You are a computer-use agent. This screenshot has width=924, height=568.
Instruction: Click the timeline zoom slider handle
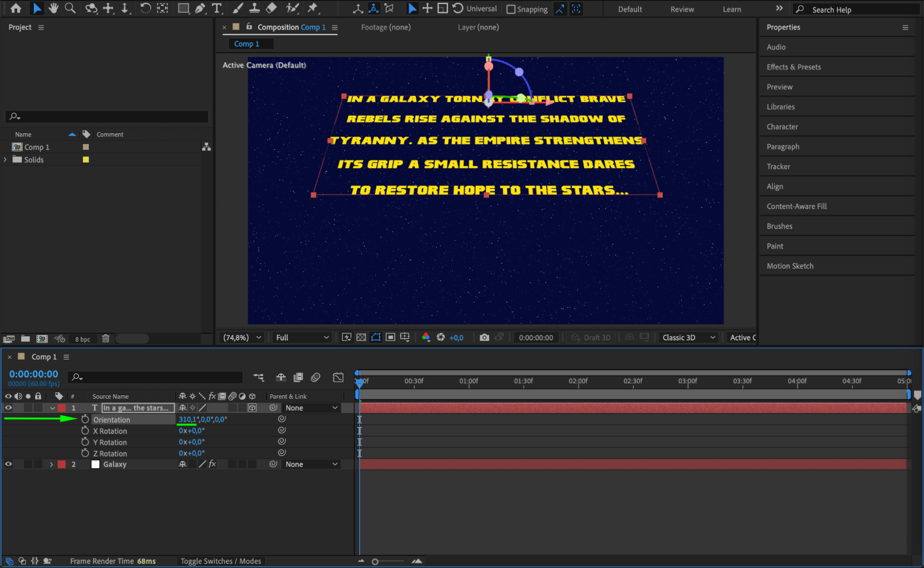click(375, 561)
